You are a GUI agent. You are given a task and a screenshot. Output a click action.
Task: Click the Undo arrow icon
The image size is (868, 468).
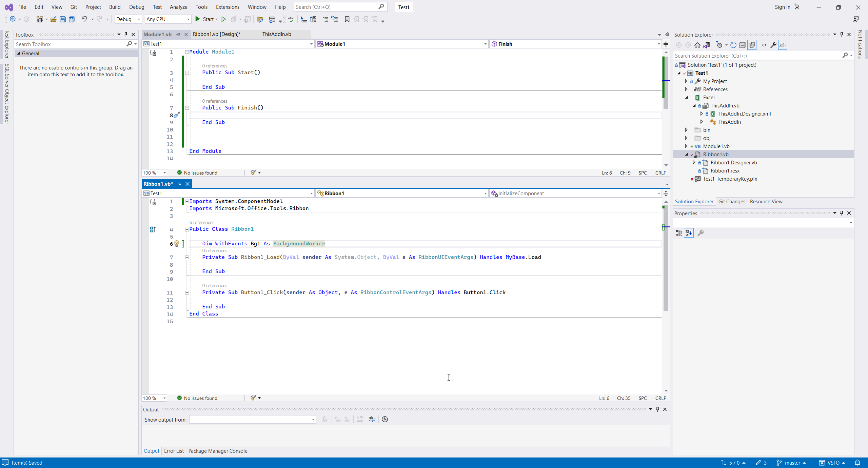click(84, 19)
